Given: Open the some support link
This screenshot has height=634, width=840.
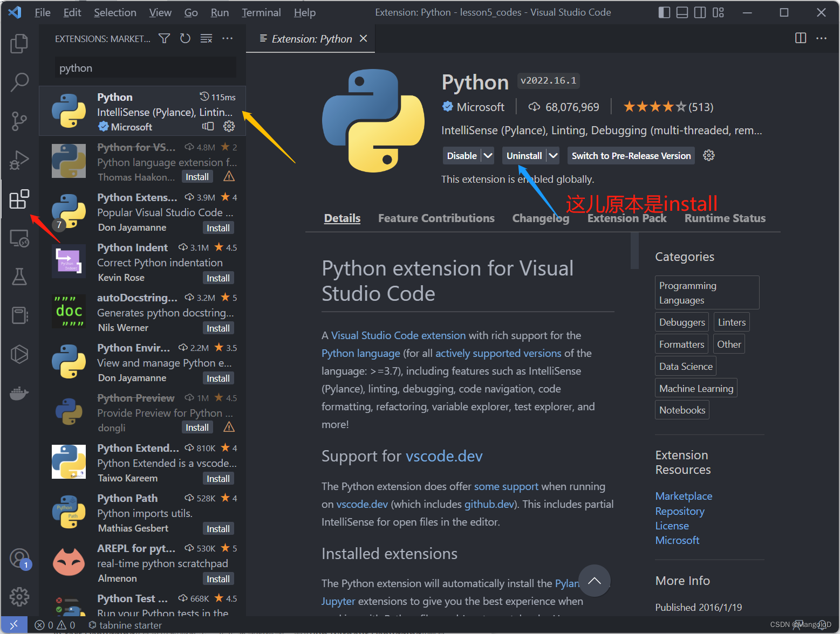Looking at the screenshot, I should pyautogui.click(x=506, y=486).
